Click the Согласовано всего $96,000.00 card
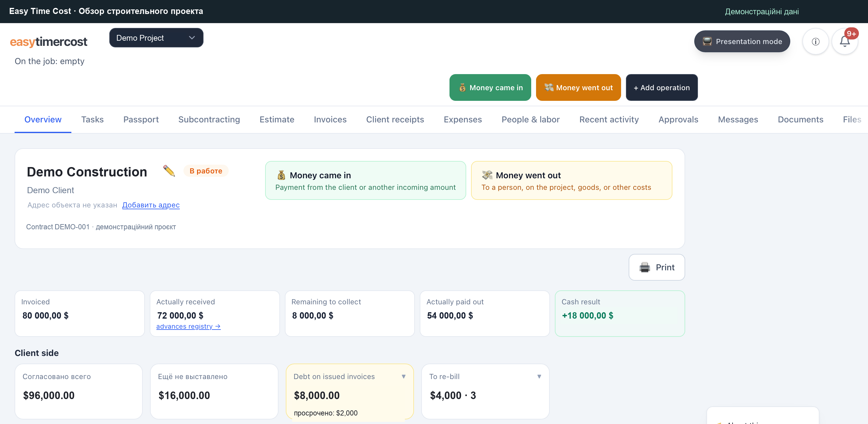Screen dimensions: 868x424 pos(79,391)
